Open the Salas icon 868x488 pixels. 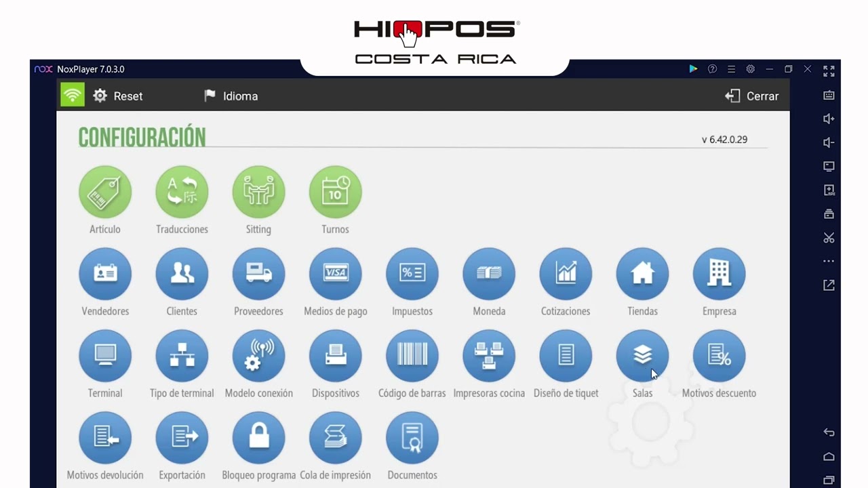(642, 356)
